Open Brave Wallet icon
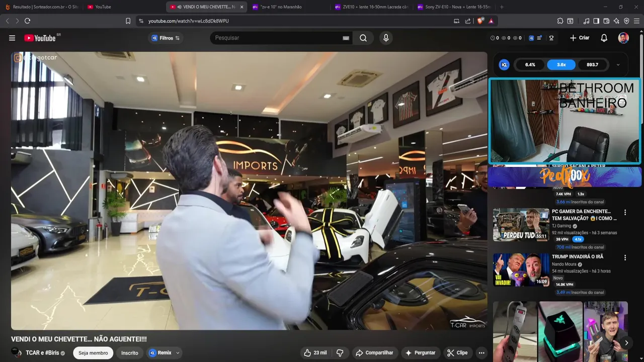644x362 pixels. point(606,21)
